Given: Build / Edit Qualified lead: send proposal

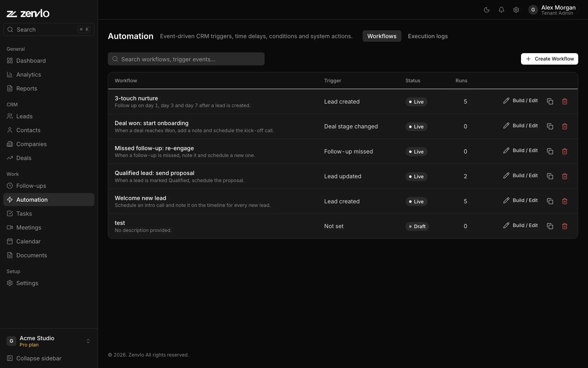Looking at the screenshot, I should click(520, 176).
